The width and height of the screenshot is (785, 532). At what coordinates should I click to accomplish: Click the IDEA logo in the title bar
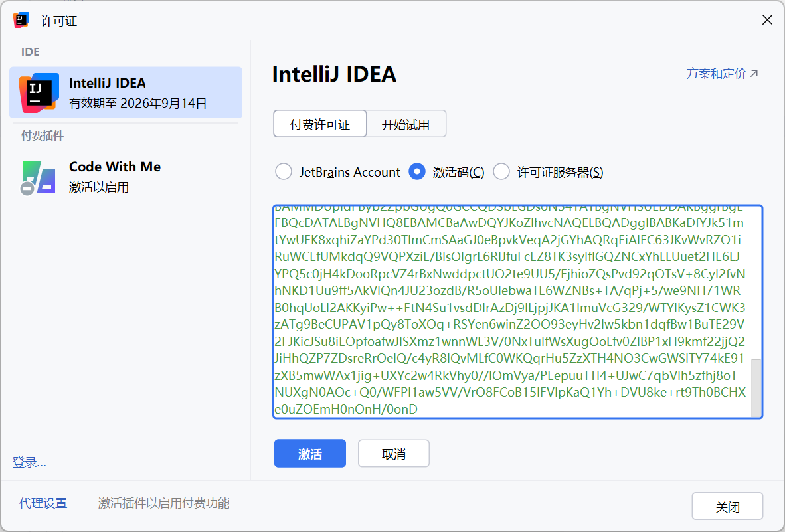tap(20, 19)
